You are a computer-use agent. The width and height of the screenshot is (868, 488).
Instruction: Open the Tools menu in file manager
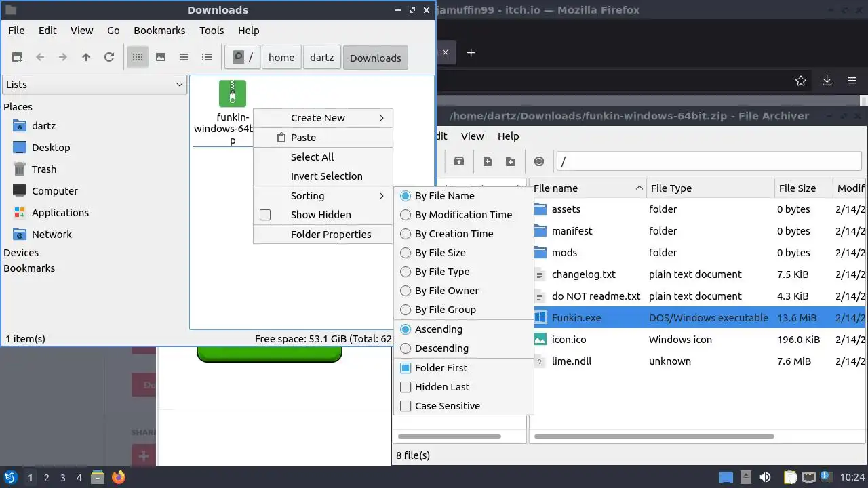coord(212,30)
